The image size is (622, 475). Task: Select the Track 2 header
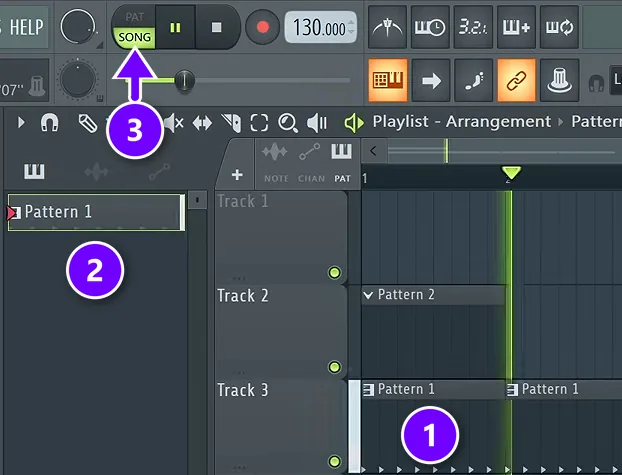point(281,332)
